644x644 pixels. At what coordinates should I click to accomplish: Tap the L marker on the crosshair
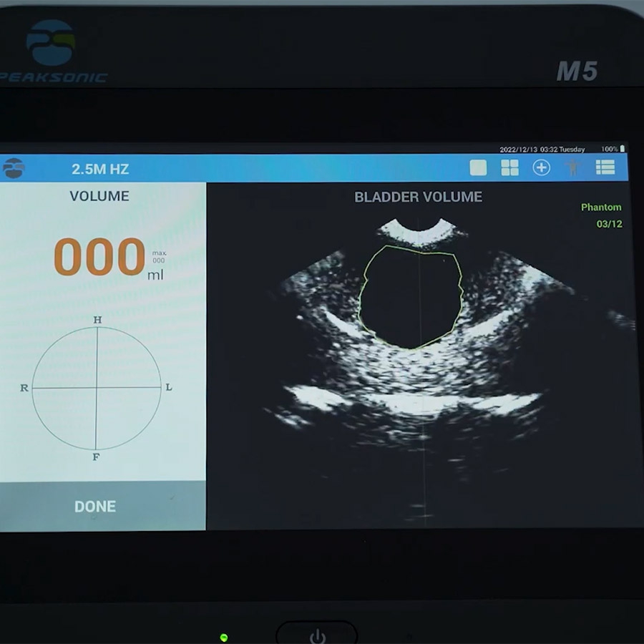point(169,388)
